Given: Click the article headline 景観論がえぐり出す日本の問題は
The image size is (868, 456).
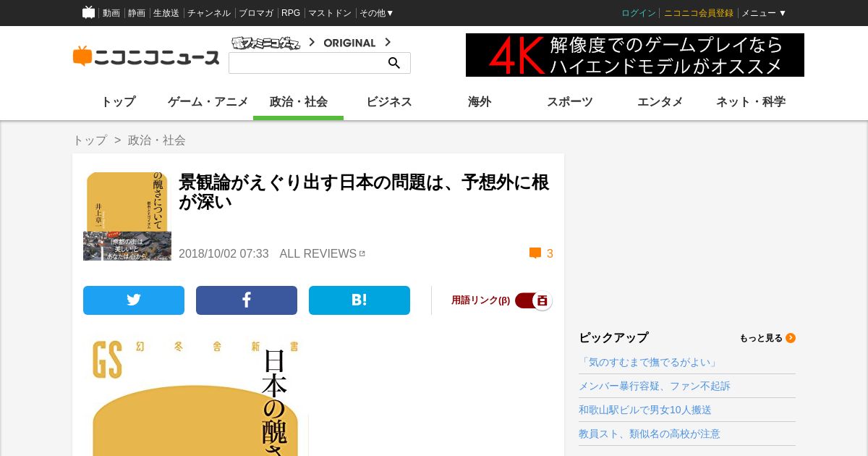Looking at the screenshot, I should click(364, 191).
